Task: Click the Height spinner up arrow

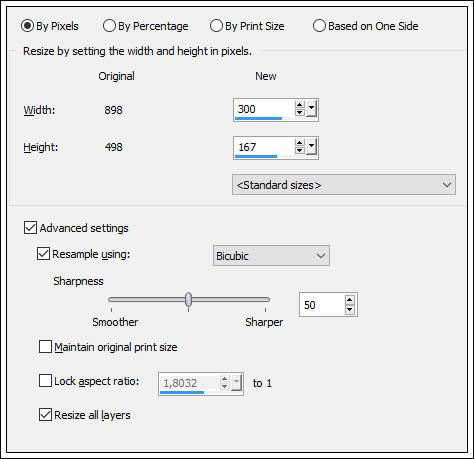Action: click(x=299, y=143)
